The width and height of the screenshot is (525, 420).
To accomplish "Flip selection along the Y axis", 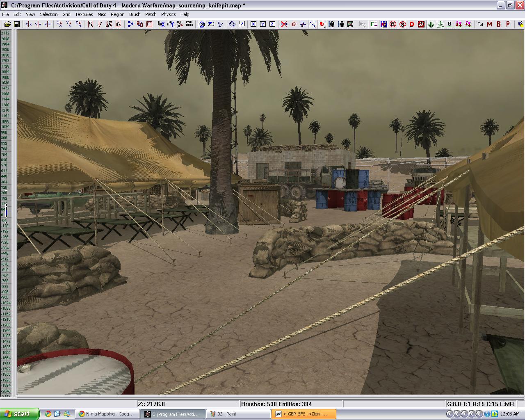I will click(x=38, y=24).
